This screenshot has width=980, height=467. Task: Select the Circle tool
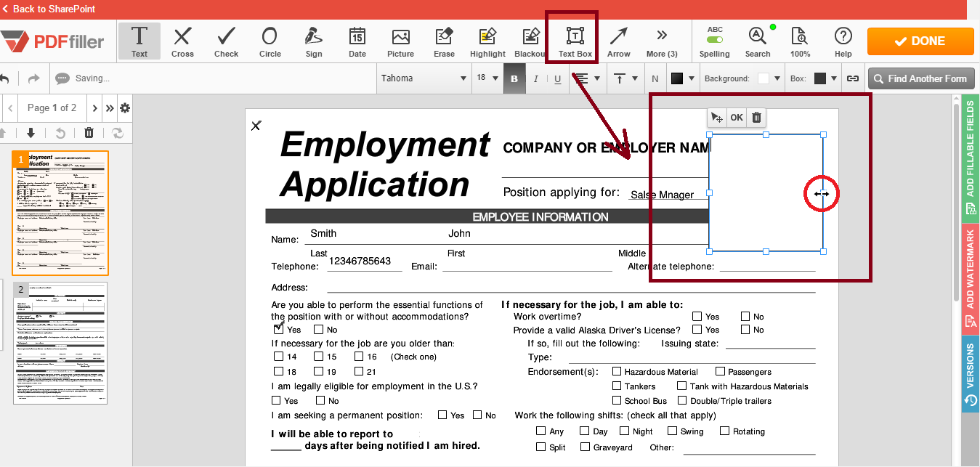270,41
